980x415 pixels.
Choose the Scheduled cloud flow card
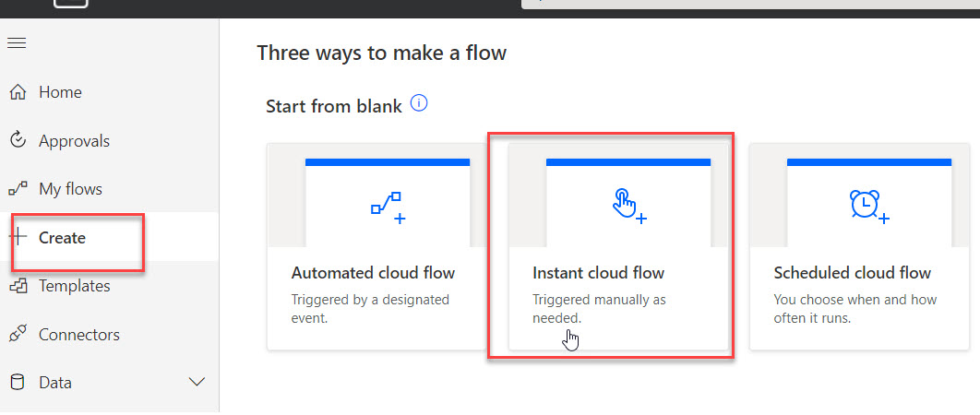[859, 247]
